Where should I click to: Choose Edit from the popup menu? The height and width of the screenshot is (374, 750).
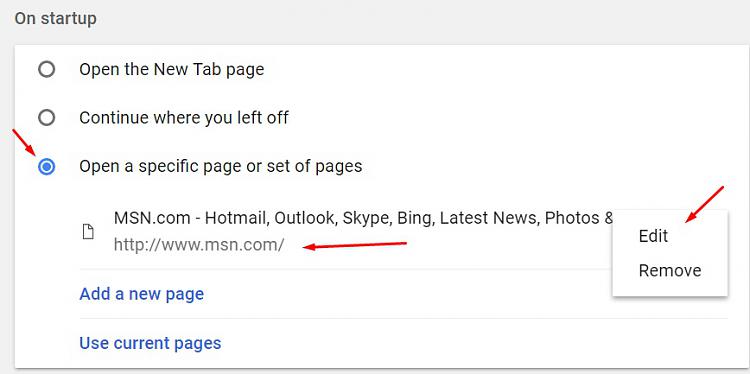point(653,236)
